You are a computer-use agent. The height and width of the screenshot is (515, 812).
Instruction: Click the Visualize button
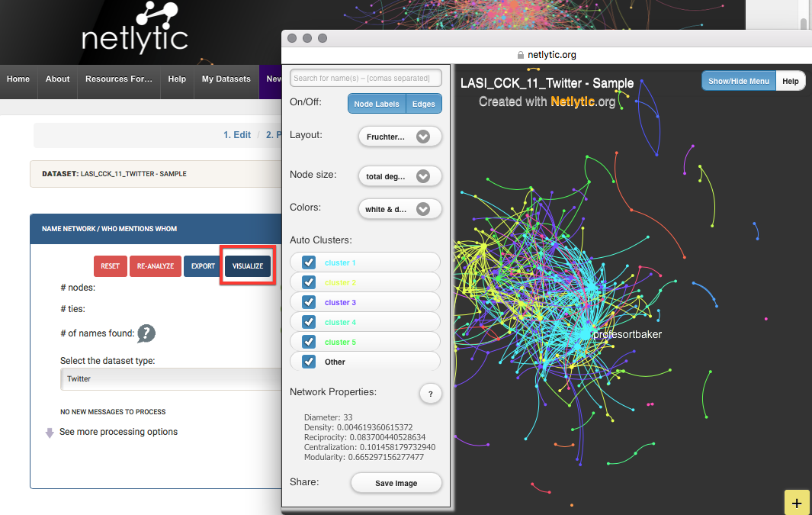(x=247, y=266)
